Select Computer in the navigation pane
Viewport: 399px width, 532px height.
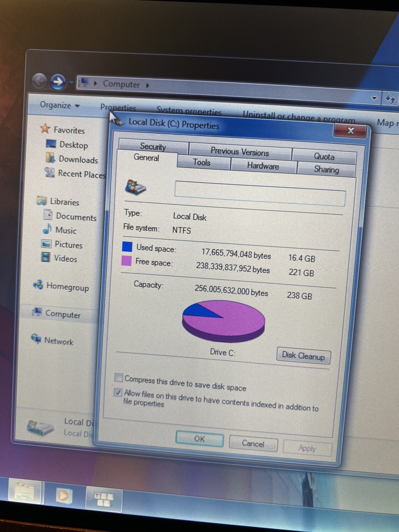63,314
